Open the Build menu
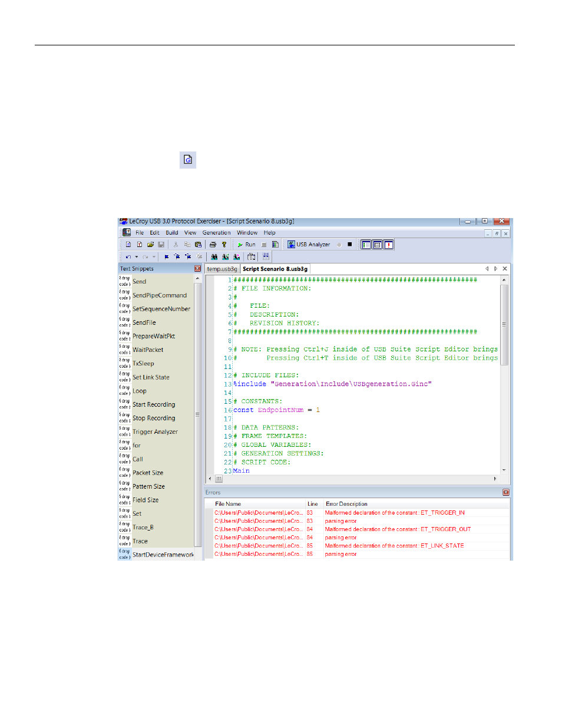This screenshot has width=562, height=728. point(171,233)
